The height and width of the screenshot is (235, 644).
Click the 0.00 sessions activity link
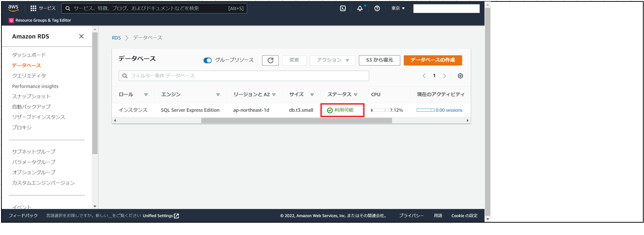pos(449,110)
